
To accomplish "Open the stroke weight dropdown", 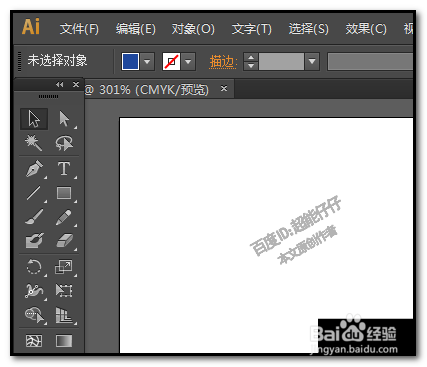I will [312, 61].
